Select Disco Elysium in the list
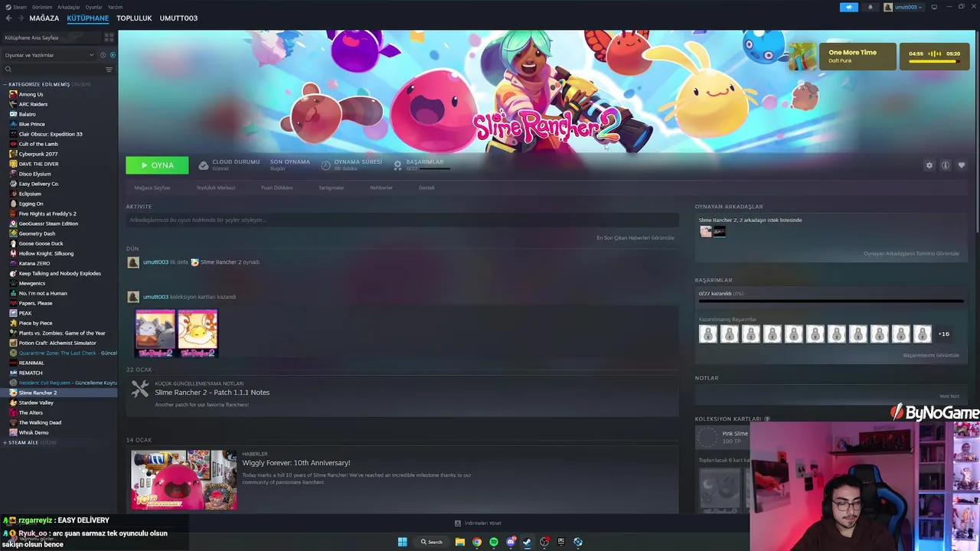The width and height of the screenshot is (980, 551). point(34,174)
